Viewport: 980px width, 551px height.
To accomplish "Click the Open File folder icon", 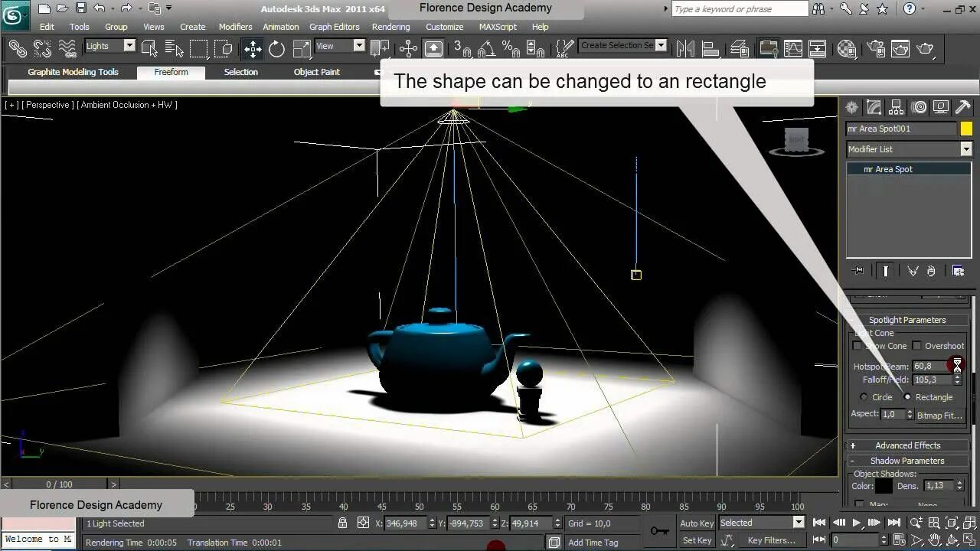I will (x=63, y=8).
